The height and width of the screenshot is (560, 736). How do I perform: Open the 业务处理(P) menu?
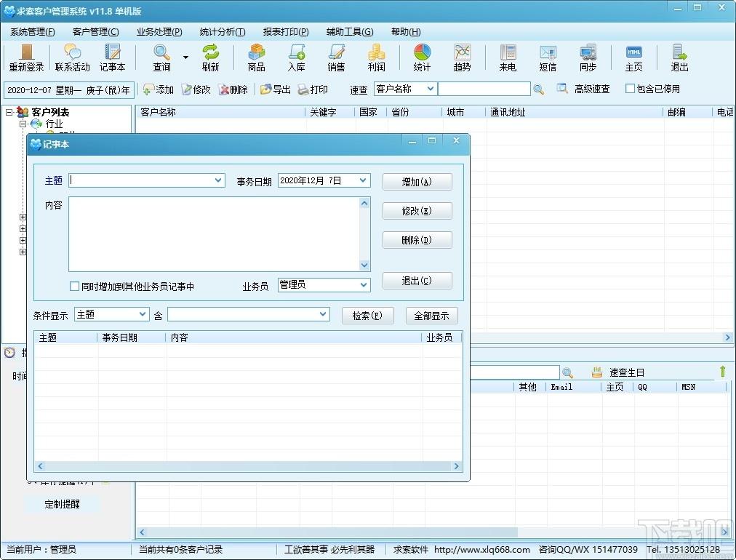pos(159,32)
